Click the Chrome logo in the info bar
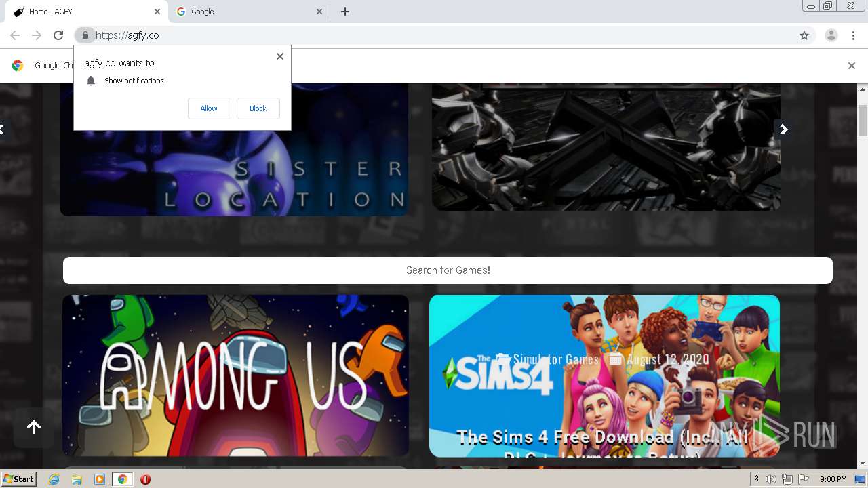 (x=18, y=66)
